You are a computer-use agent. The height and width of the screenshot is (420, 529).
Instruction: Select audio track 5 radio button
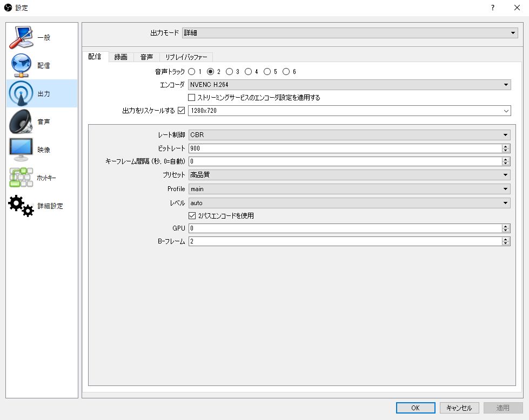[x=267, y=71]
